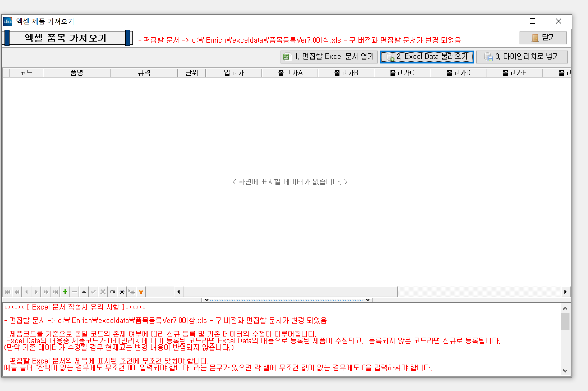The image size is (588, 391).
Task: Click the up-triangle edit-record icon
Action: (84, 292)
